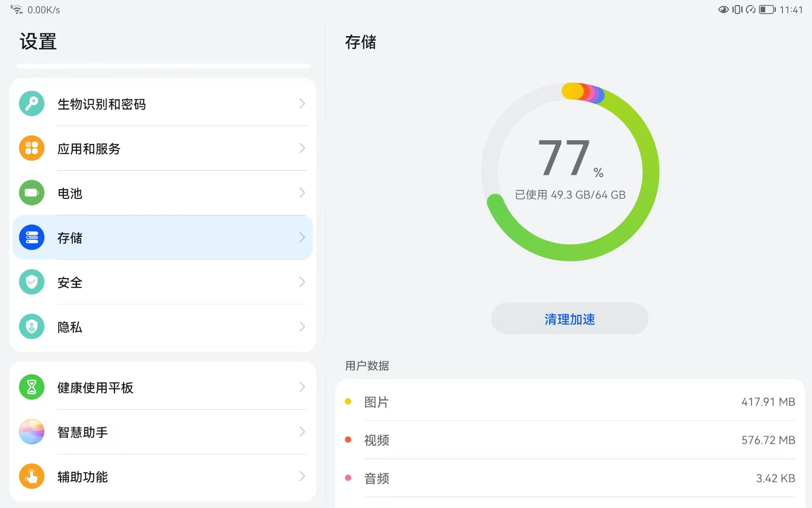Click the green battery icon
The width and height of the screenshot is (812, 508).
click(x=31, y=193)
